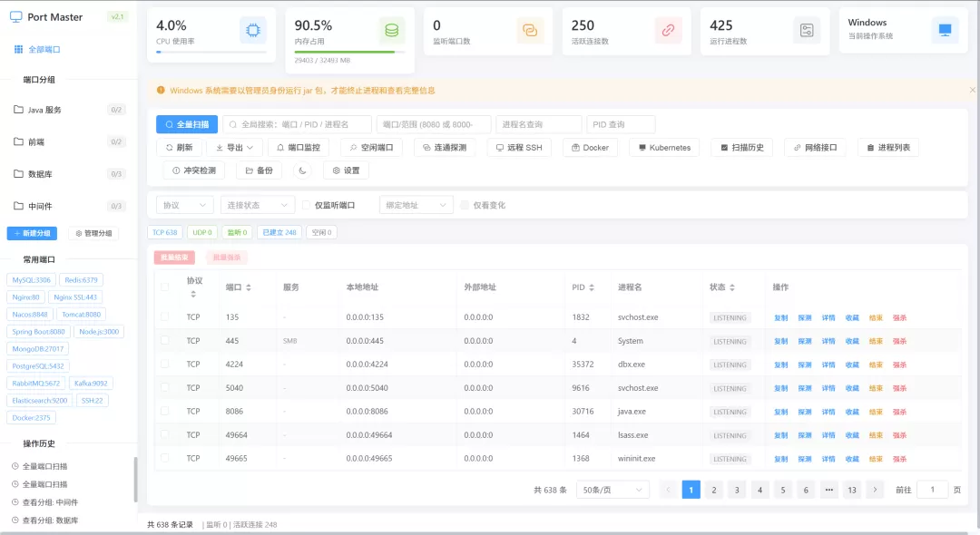Screen dimensions: 980x535
Task: Sort table by 状态 column arrows
Action: pyautogui.click(x=732, y=287)
